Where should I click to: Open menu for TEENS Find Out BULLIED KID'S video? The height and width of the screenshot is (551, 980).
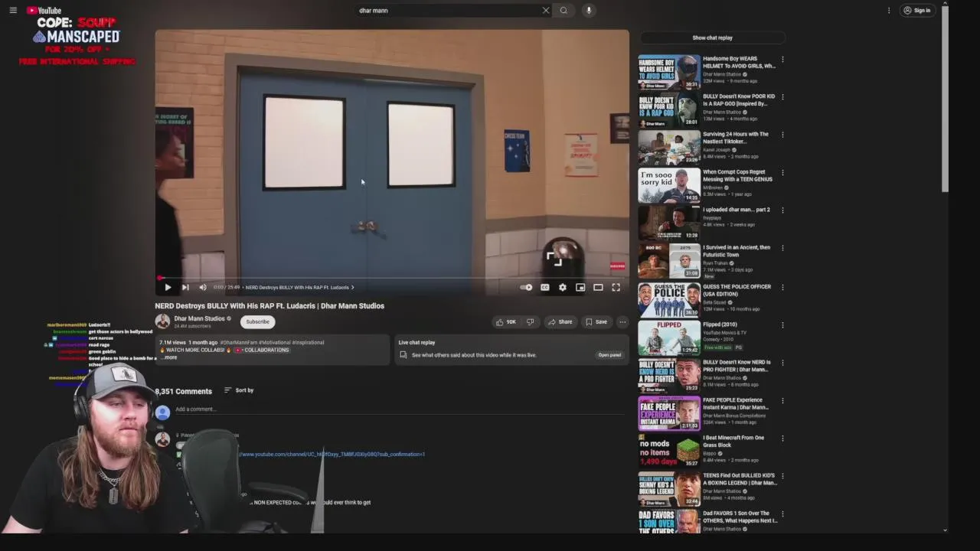782,476
